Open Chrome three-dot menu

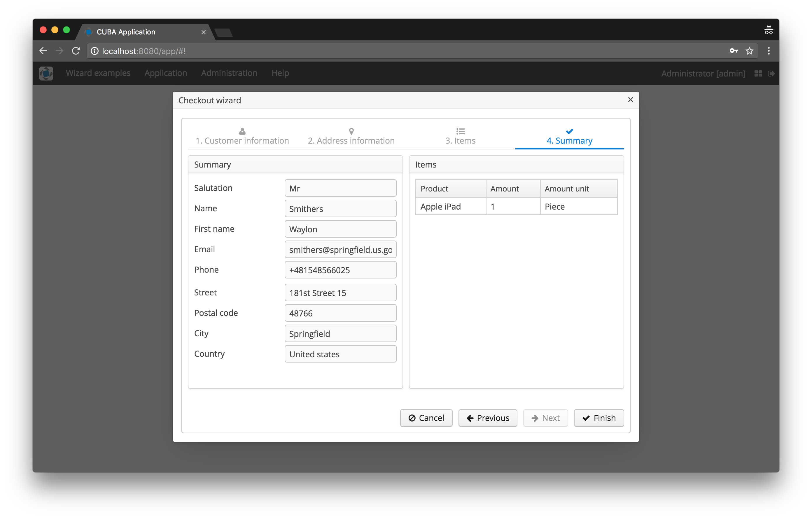[769, 51]
